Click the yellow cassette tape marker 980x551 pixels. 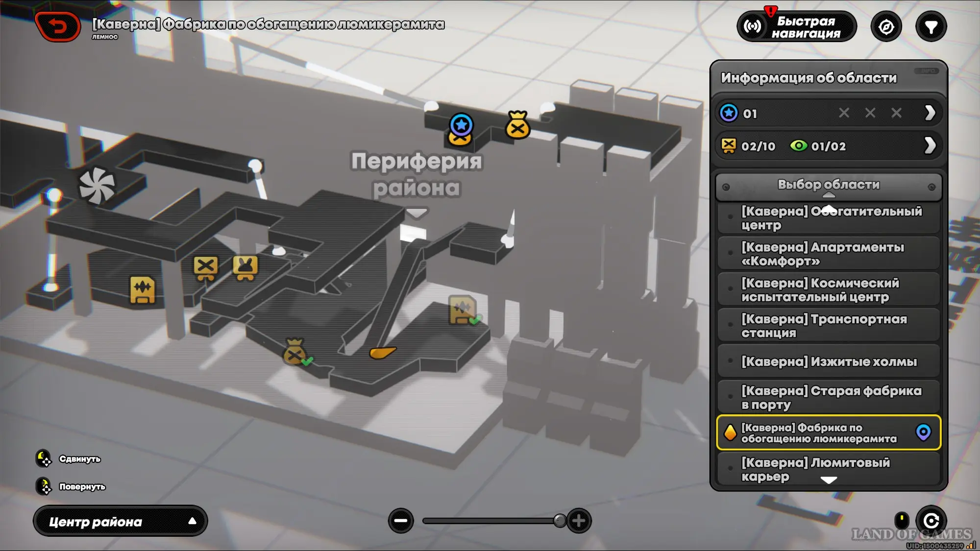click(x=142, y=289)
